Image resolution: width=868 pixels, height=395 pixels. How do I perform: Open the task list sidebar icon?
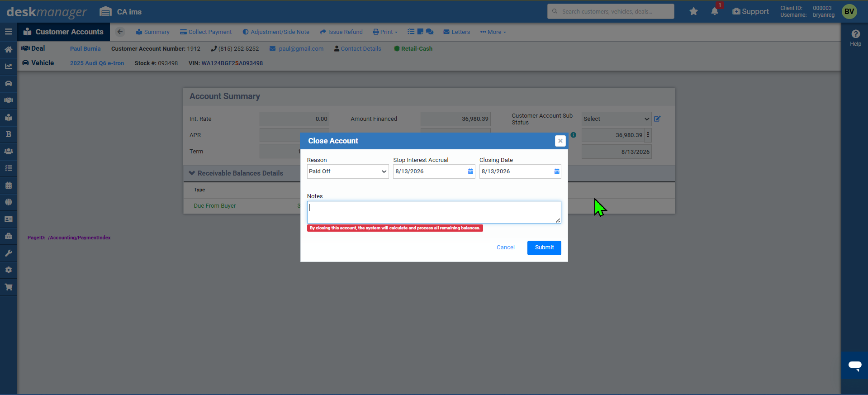(x=8, y=168)
